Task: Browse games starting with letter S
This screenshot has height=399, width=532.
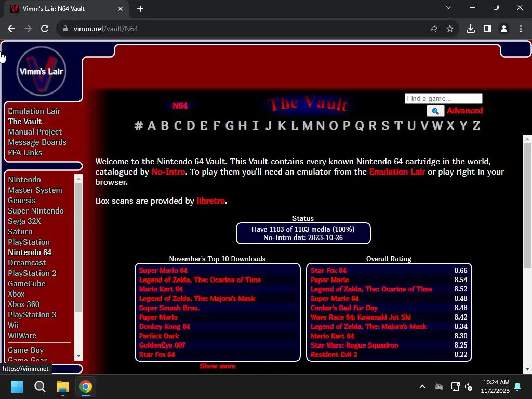Action: tap(385, 126)
